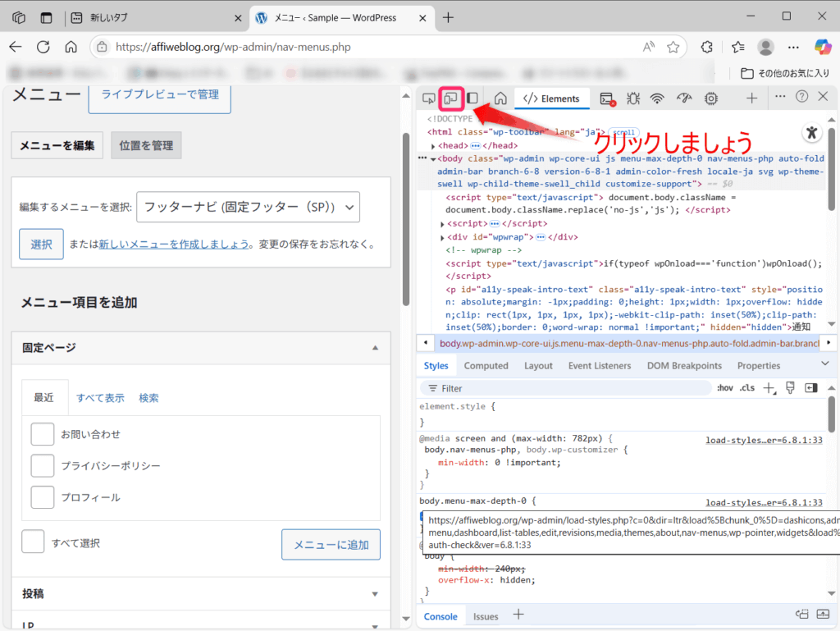The width and height of the screenshot is (840, 631).
Task: Open the browser profile avatar
Action: coord(765,47)
